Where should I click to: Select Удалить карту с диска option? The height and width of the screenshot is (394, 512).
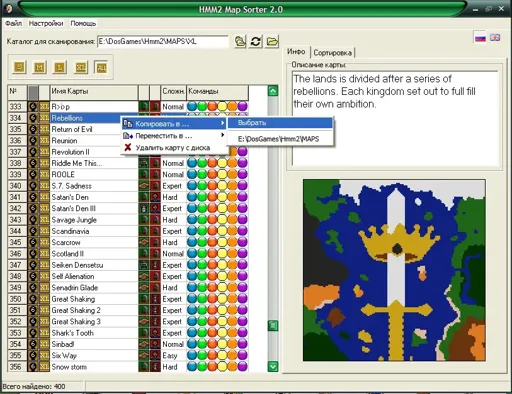(x=174, y=147)
